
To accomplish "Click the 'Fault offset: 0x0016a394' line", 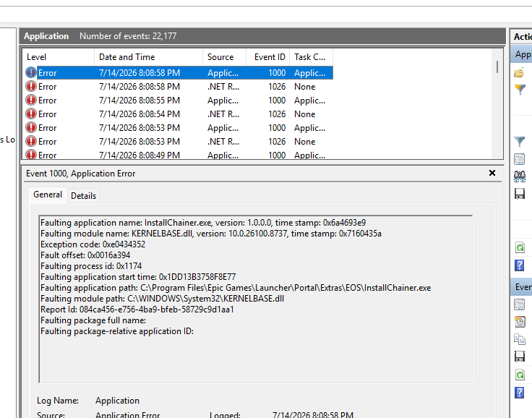I will click(x=85, y=255).
